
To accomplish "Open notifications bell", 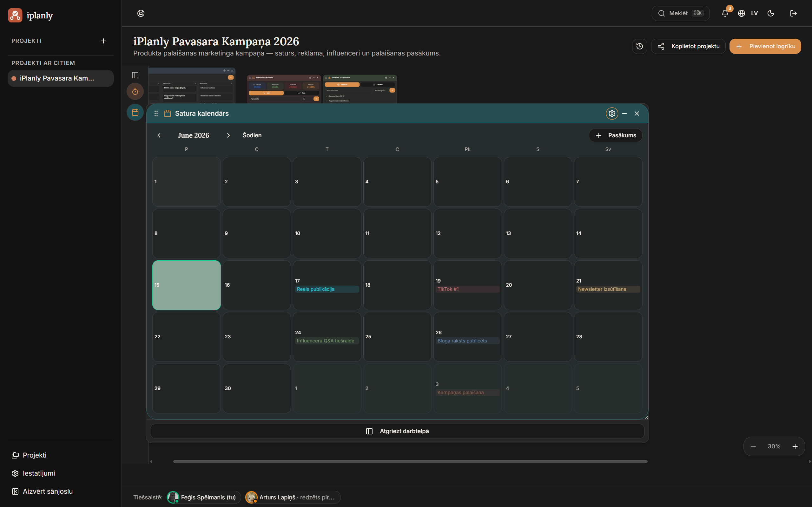I will [x=725, y=13].
